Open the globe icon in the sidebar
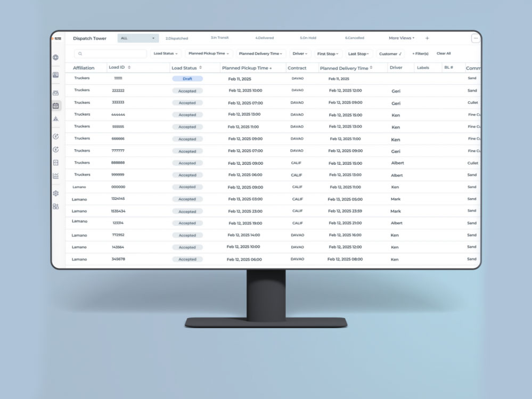Viewport: 532px width, 399px height. 55,58
